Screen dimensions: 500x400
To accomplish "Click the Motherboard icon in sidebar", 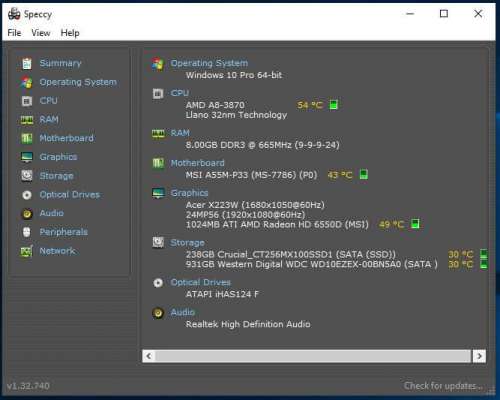I will click(27, 138).
